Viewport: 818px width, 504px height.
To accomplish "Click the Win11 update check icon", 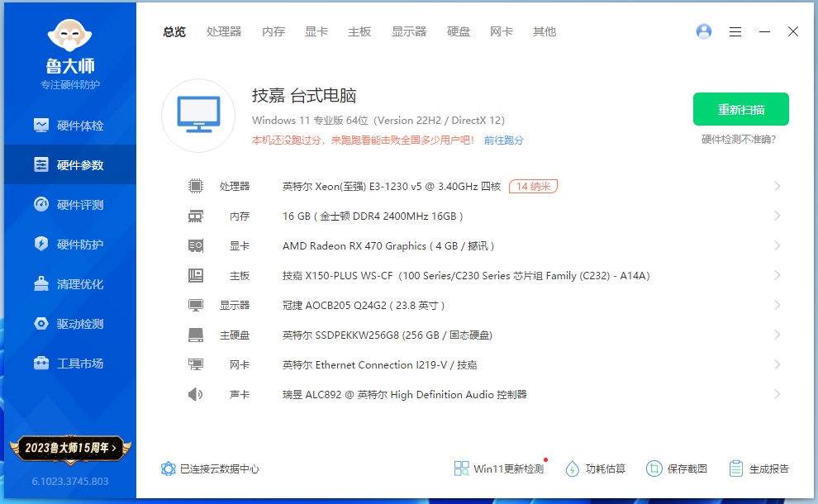I will (461, 468).
